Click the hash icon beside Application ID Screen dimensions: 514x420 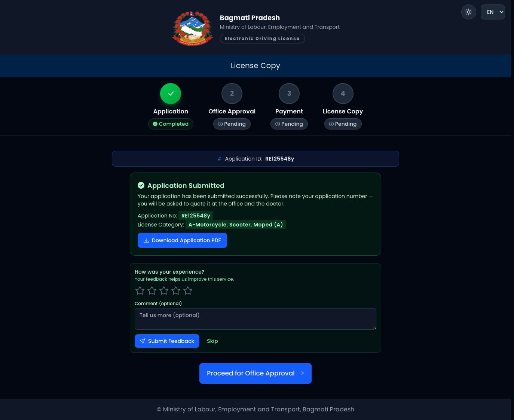(x=220, y=159)
